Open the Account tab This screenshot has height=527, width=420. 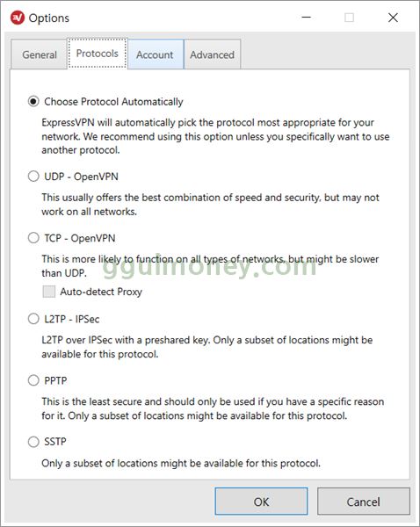pos(156,54)
